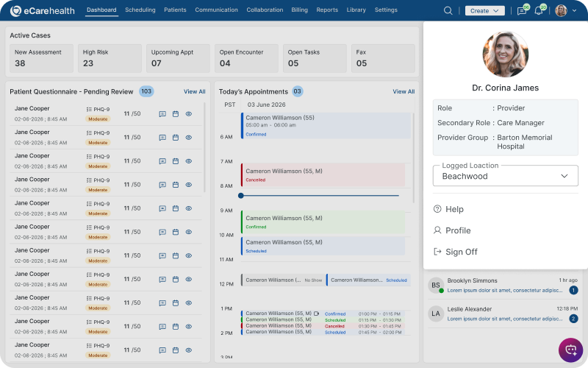This screenshot has width=588, height=368.
Task: Click the Help question-mark icon
Action: pos(437,209)
